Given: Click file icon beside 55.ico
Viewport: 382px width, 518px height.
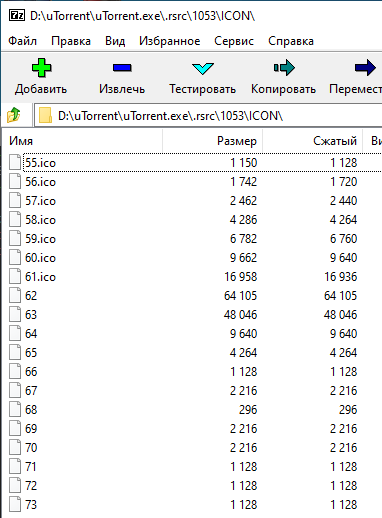Looking at the screenshot, I should [x=15, y=162].
